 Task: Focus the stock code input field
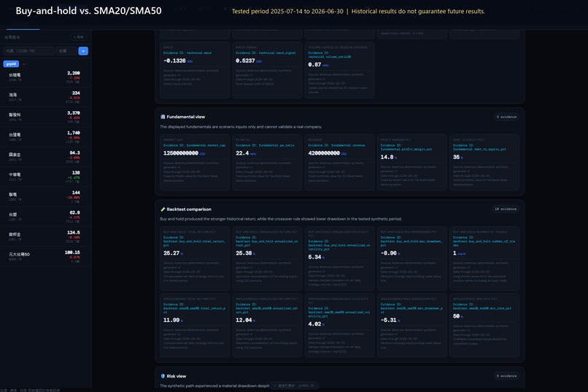[x=29, y=50]
